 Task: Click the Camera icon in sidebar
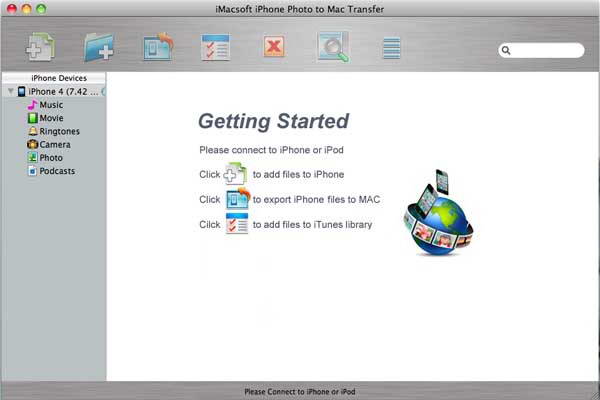click(x=33, y=144)
